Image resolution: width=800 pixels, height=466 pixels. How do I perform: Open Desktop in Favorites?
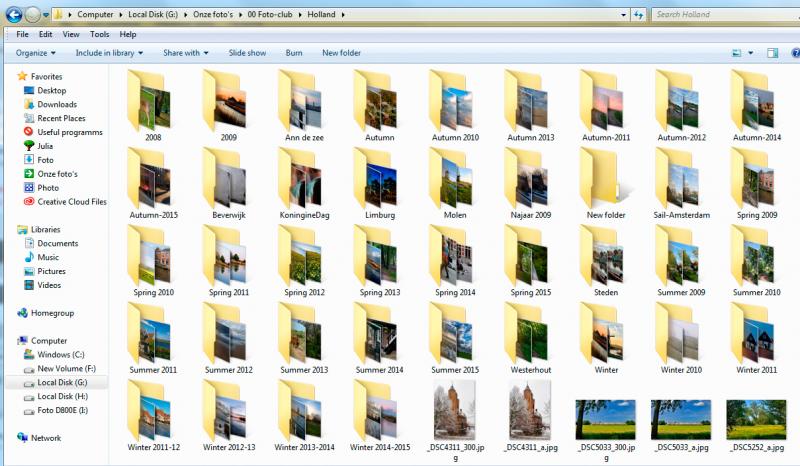tap(52, 90)
